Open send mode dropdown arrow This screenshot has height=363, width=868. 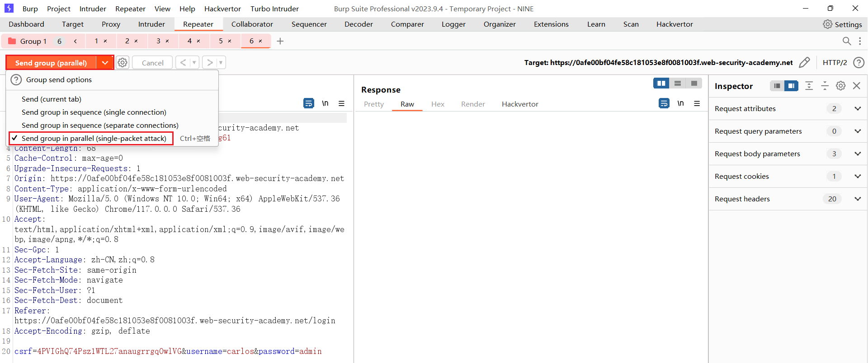(105, 63)
